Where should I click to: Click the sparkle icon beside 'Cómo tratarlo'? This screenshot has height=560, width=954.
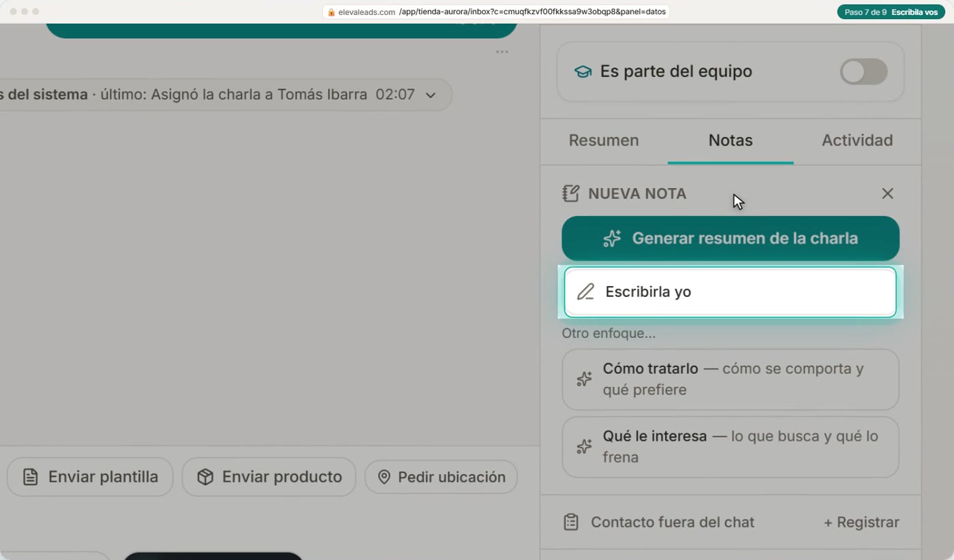584,379
